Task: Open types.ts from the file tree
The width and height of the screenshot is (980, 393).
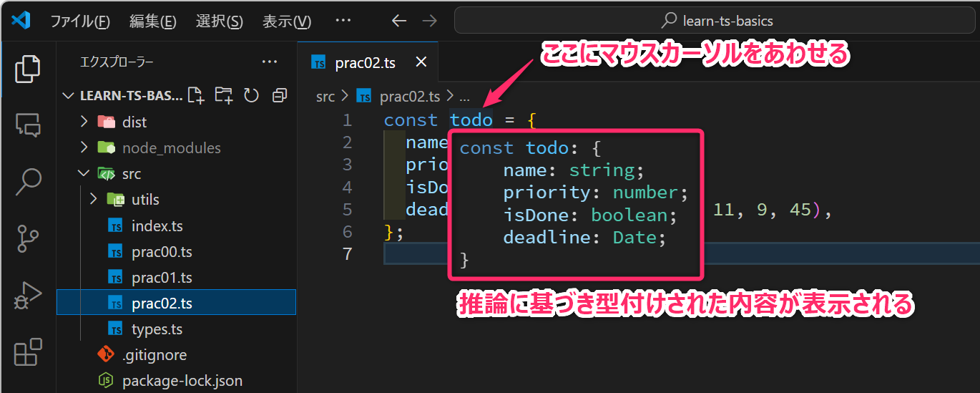Action: [x=157, y=329]
